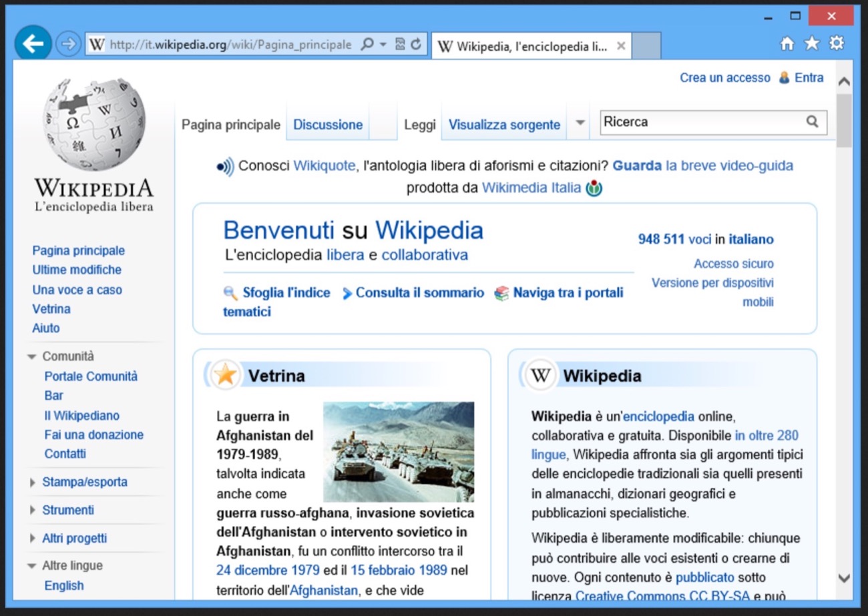
Task: Click the Wikimedia Italia logo icon
Action: tap(594, 189)
